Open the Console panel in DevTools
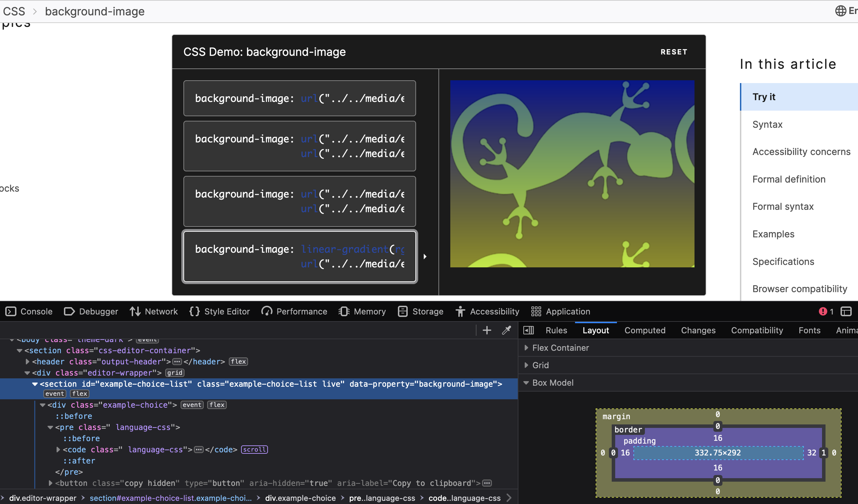 [36, 312]
